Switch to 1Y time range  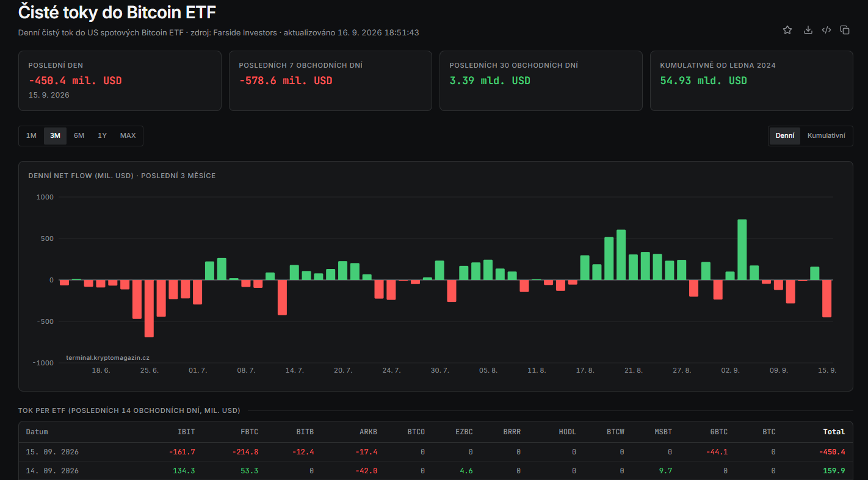tap(102, 135)
